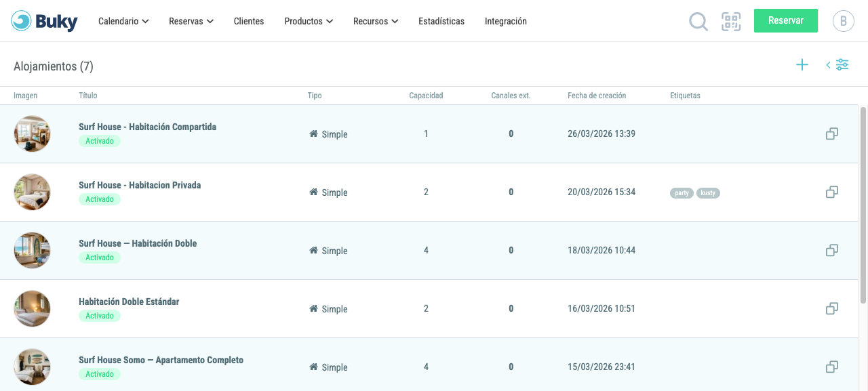The height and width of the screenshot is (391, 868).
Task: Duplicate Surf House - Habitación Compartida
Action: 832,134
